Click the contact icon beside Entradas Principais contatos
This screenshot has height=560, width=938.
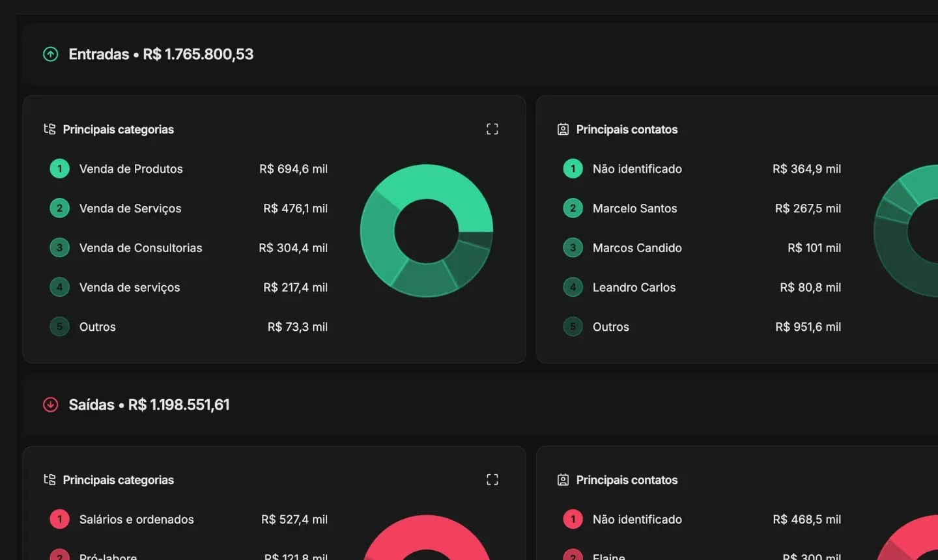[x=563, y=129]
